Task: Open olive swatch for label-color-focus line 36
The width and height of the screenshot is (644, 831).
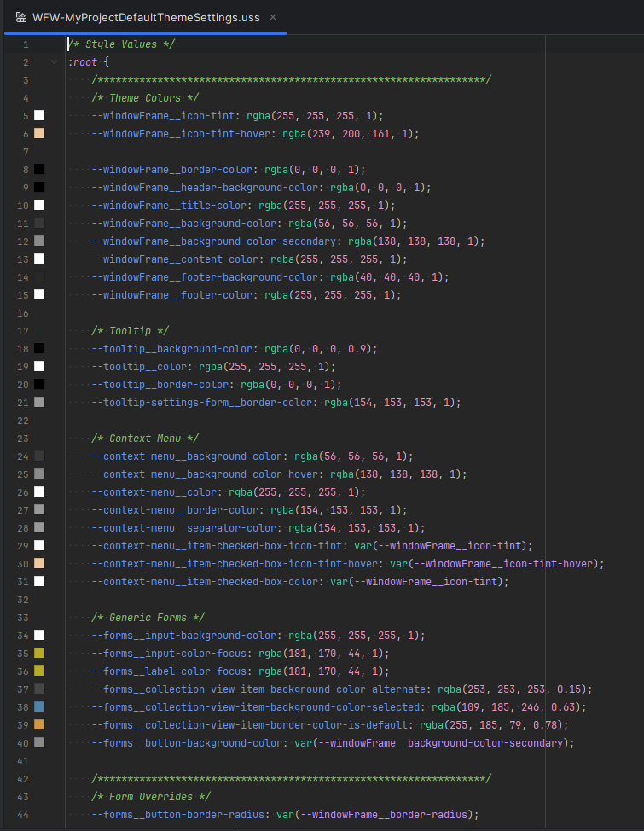Action: click(x=39, y=671)
